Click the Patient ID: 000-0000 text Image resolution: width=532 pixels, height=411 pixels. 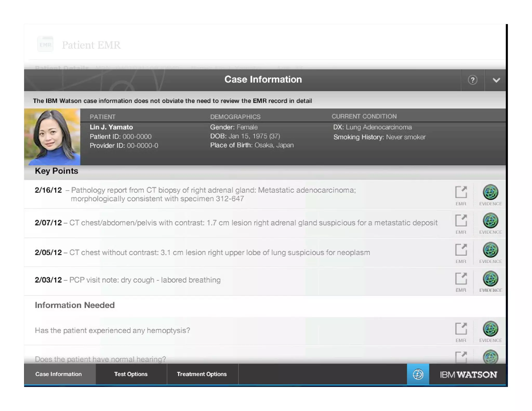121,136
